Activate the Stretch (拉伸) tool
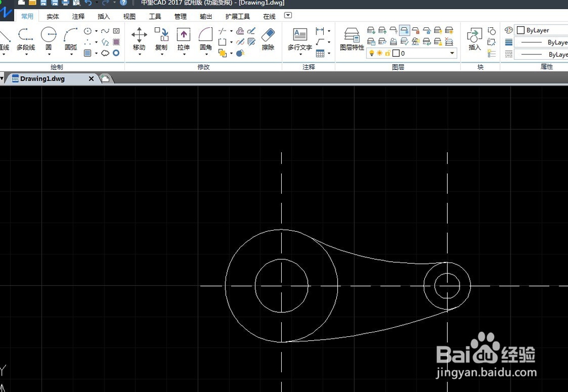 [x=183, y=39]
